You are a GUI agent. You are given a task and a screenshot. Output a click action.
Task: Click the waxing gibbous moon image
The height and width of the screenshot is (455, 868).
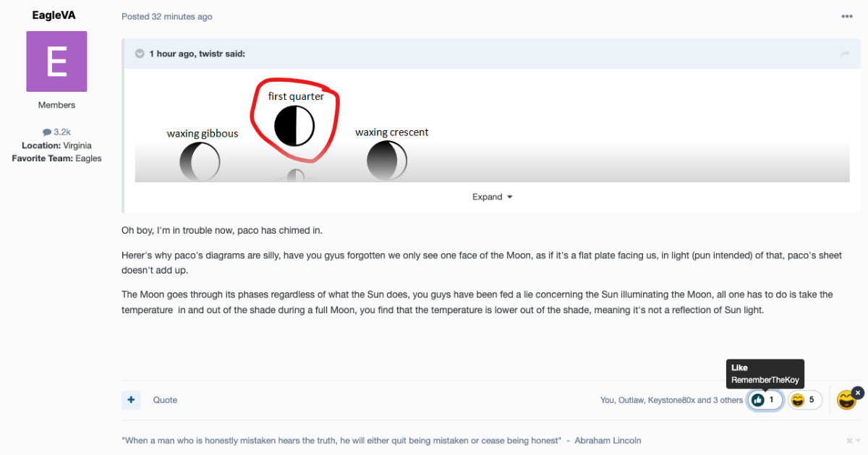coord(200,161)
